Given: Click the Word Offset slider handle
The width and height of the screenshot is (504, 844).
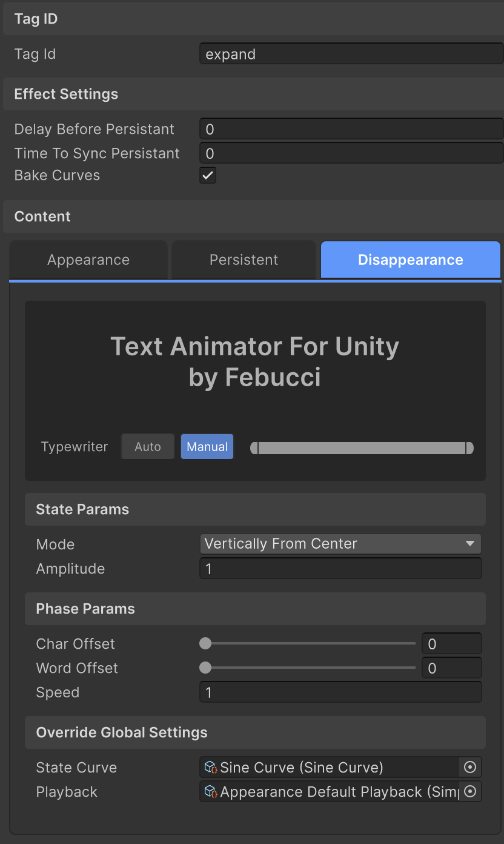Looking at the screenshot, I should [205, 668].
